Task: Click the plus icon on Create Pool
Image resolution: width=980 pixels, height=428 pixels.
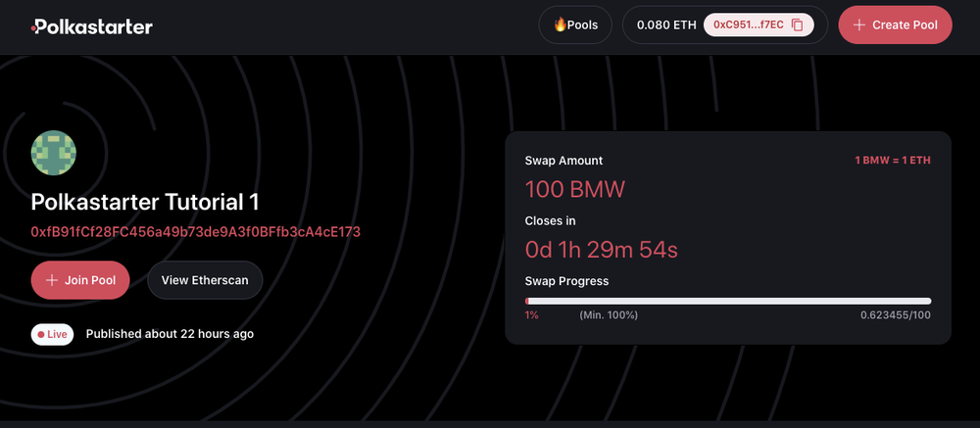Action: pos(859,25)
